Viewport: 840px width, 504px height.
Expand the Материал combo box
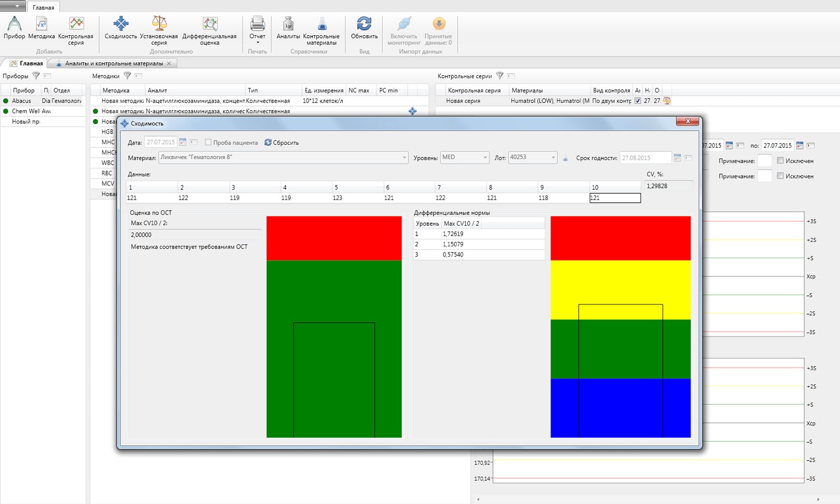pyautogui.click(x=404, y=158)
